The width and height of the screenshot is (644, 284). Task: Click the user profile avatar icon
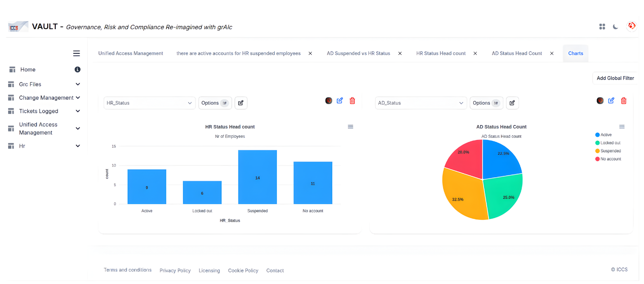(631, 26)
